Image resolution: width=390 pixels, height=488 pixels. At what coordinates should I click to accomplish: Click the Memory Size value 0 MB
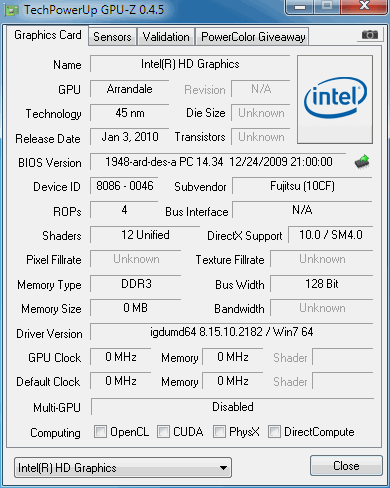136,308
